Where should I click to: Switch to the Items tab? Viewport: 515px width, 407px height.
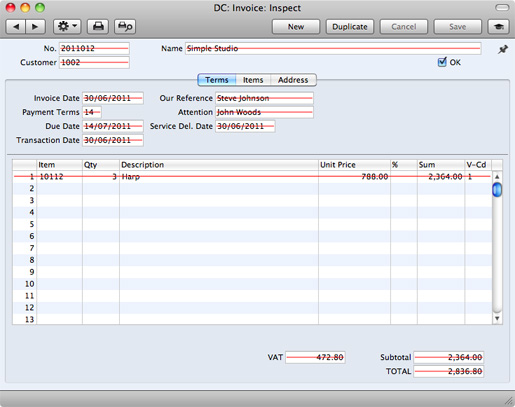253,80
